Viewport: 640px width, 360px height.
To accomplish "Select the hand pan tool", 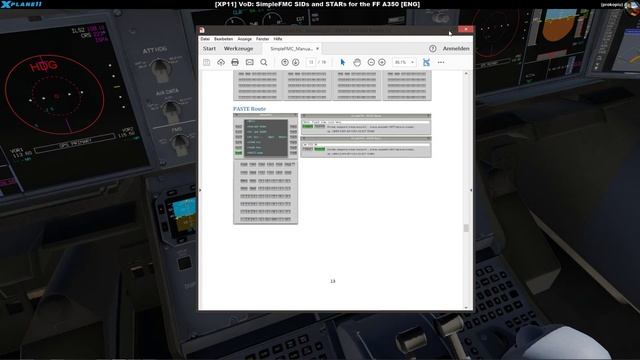I will tap(357, 62).
